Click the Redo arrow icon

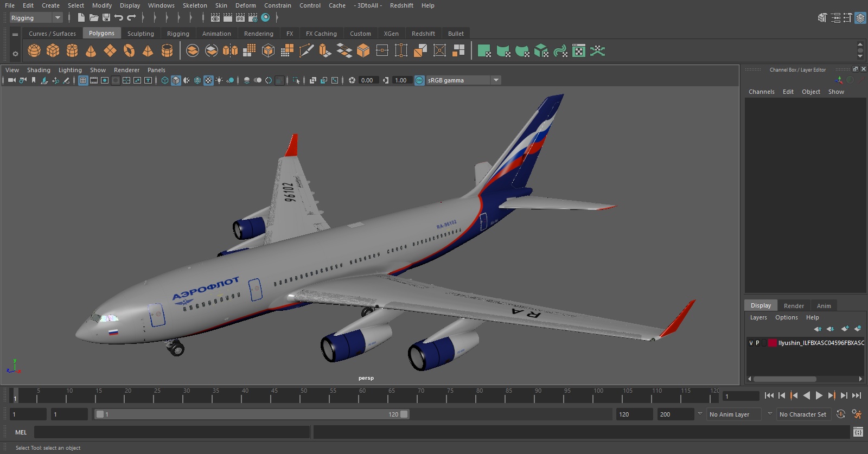tap(131, 17)
